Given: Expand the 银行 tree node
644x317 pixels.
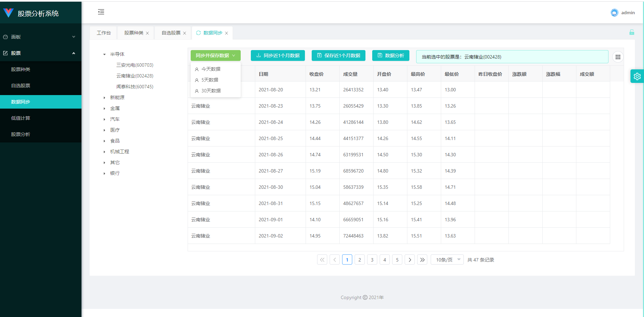Looking at the screenshot, I should [104, 174].
